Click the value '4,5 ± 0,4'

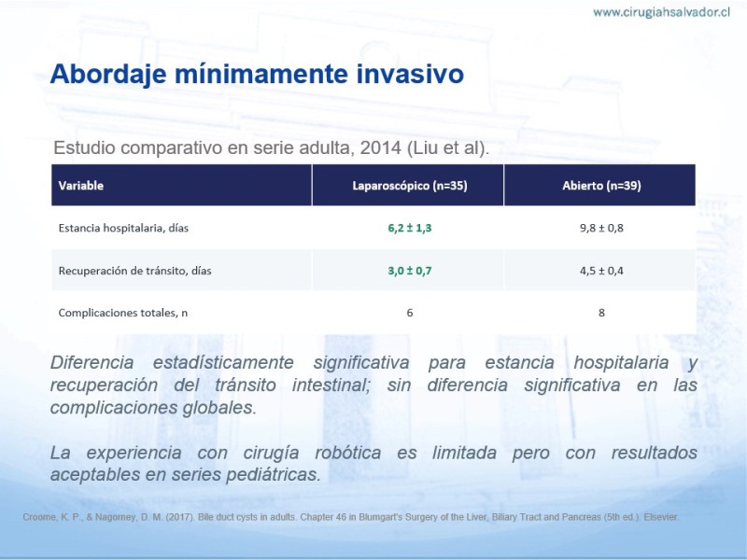coord(601,271)
